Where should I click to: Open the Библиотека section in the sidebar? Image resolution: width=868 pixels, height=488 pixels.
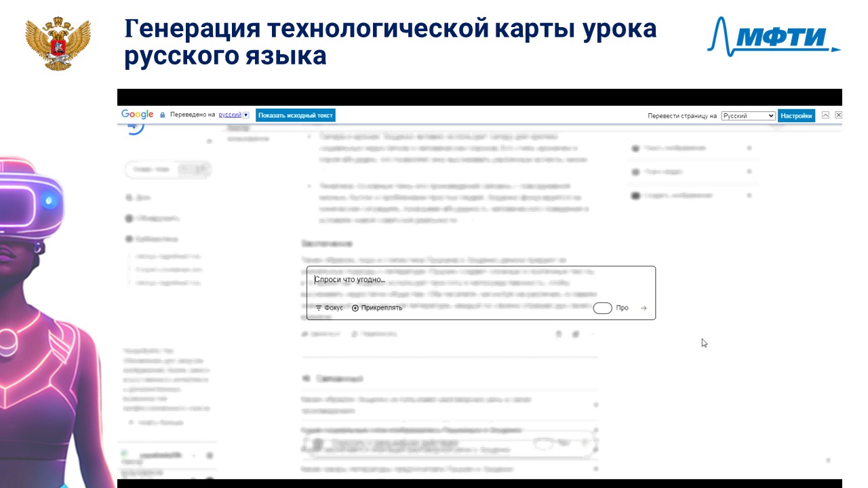pyautogui.click(x=152, y=239)
